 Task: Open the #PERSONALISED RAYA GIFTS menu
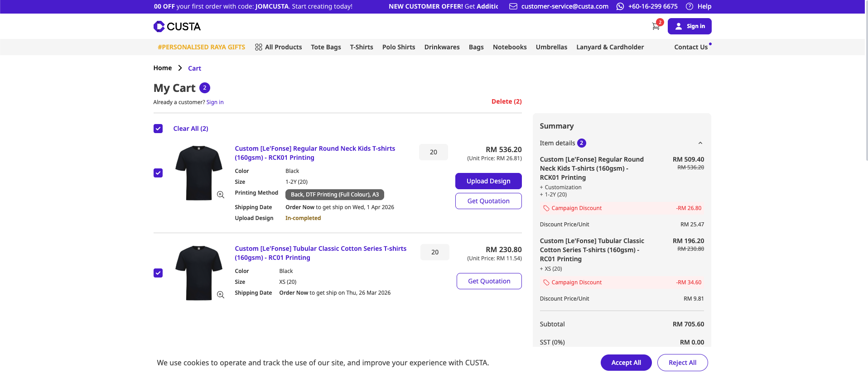pyautogui.click(x=202, y=47)
